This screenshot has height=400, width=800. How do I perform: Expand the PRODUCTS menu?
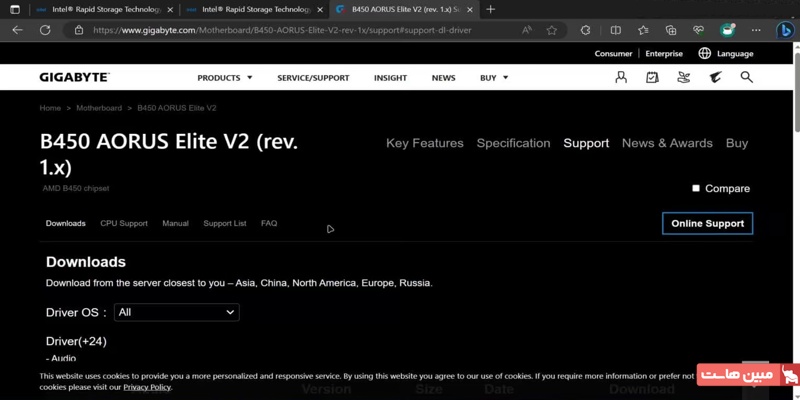[x=225, y=78]
